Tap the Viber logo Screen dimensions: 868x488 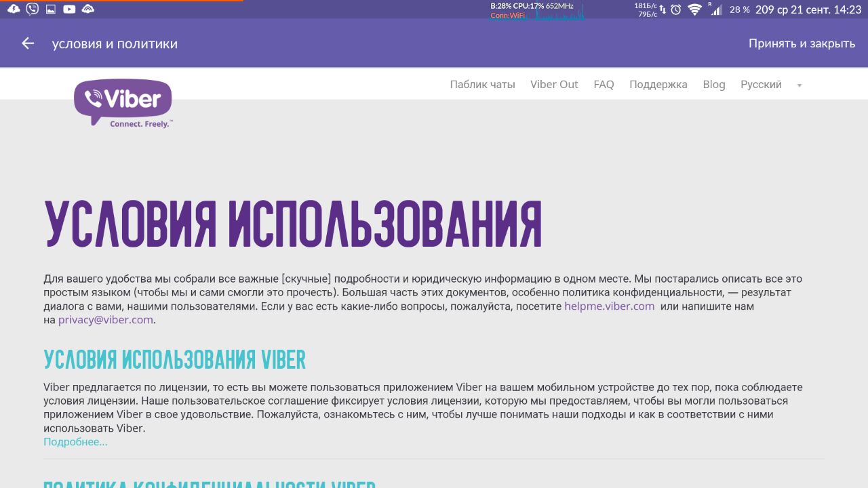(x=123, y=104)
